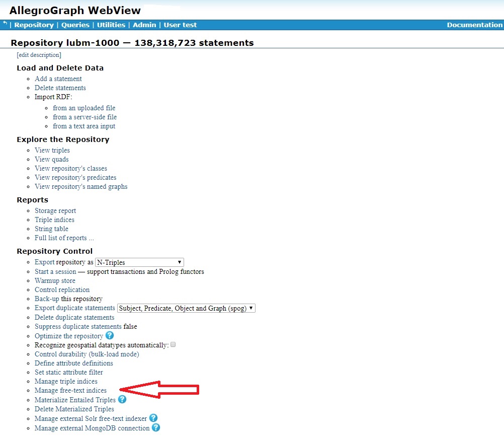Open the Documentation link
This screenshot has height=437, width=504.
point(473,25)
